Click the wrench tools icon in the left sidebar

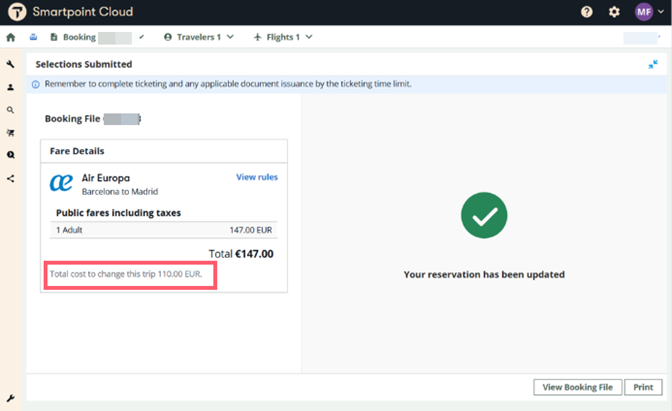click(x=11, y=64)
